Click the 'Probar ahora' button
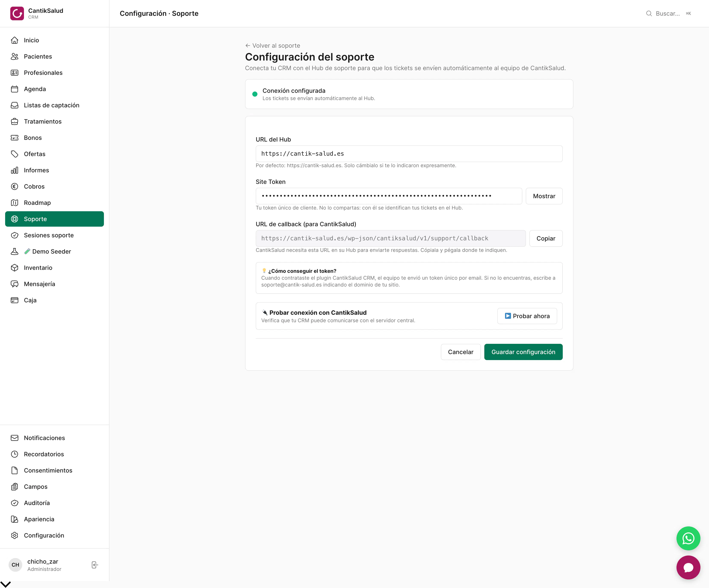The width and height of the screenshot is (709, 588). (x=527, y=316)
